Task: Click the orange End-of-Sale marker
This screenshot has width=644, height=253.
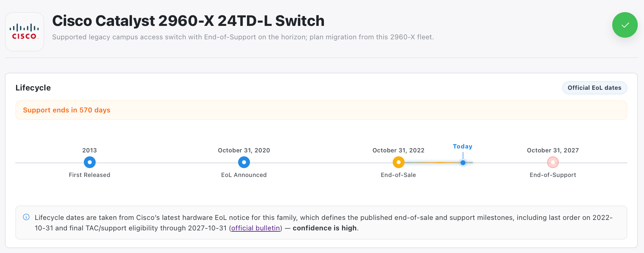Action: 398,162
